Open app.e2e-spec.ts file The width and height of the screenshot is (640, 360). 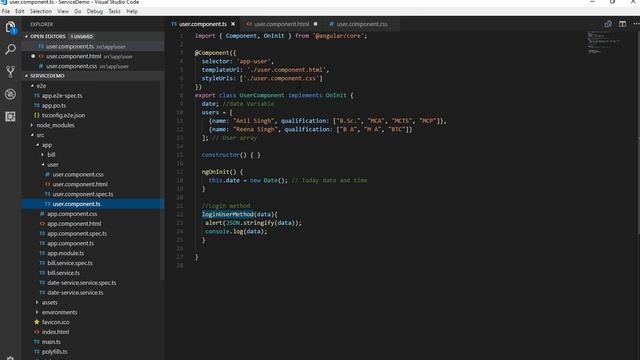[x=62, y=96]
